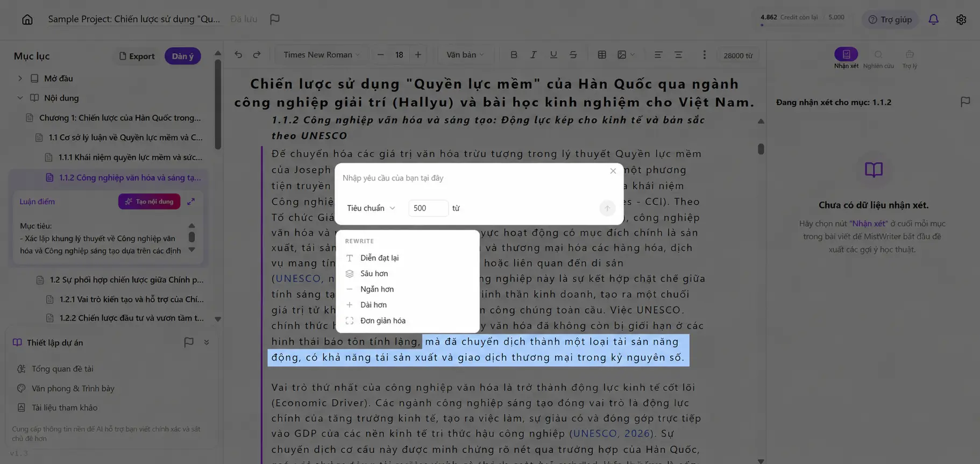The height and width of the screenshot is (464, 980).
Task: Undo last edit
Action: coord(238,55)
